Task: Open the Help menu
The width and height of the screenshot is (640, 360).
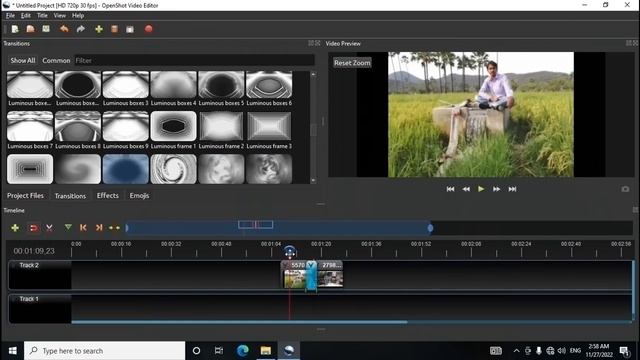Action: pyautogui.click(x=78, y=16)
